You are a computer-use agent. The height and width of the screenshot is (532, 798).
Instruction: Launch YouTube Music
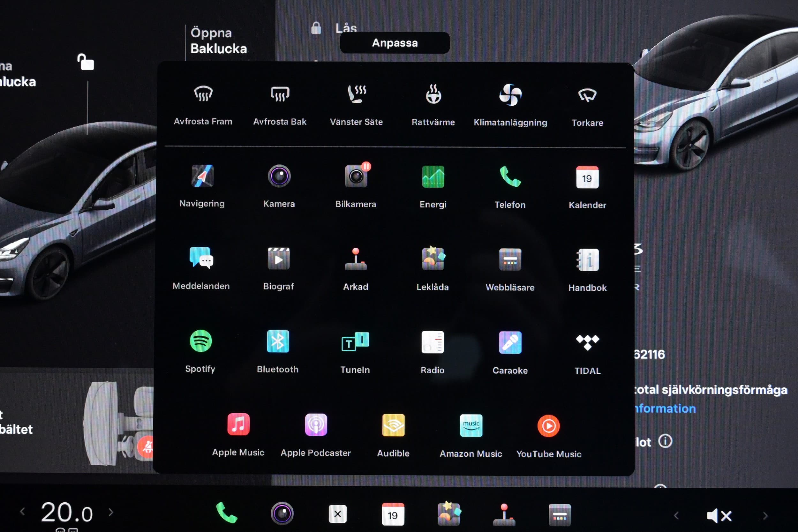coord(549,437)
